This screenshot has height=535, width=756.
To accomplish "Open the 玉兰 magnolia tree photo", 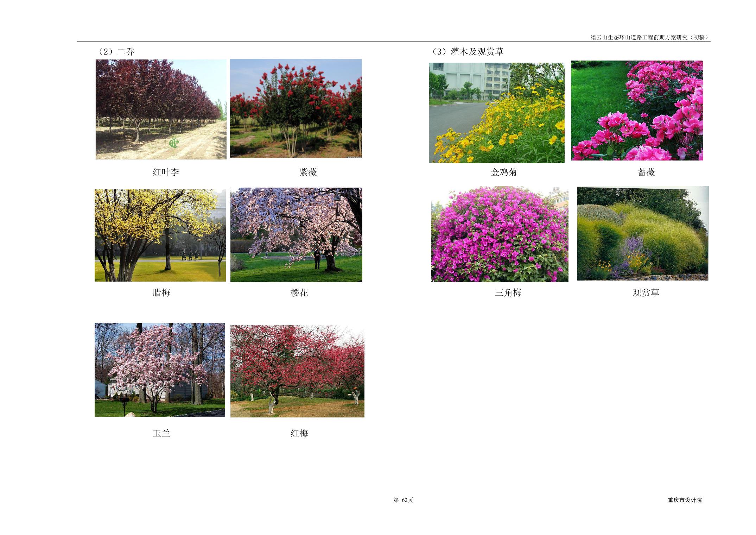I will click(x=160, y=370).
